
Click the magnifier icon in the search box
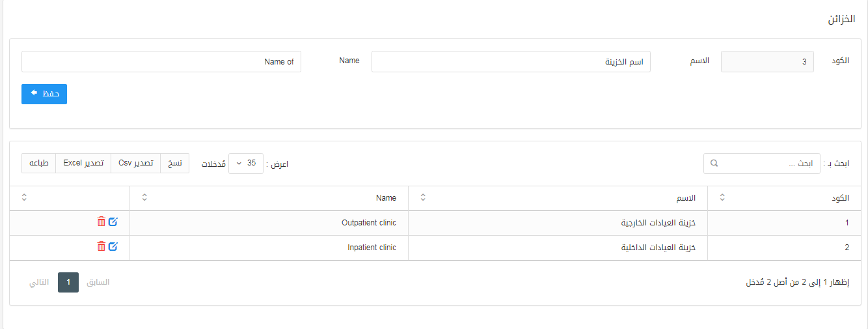714,164
